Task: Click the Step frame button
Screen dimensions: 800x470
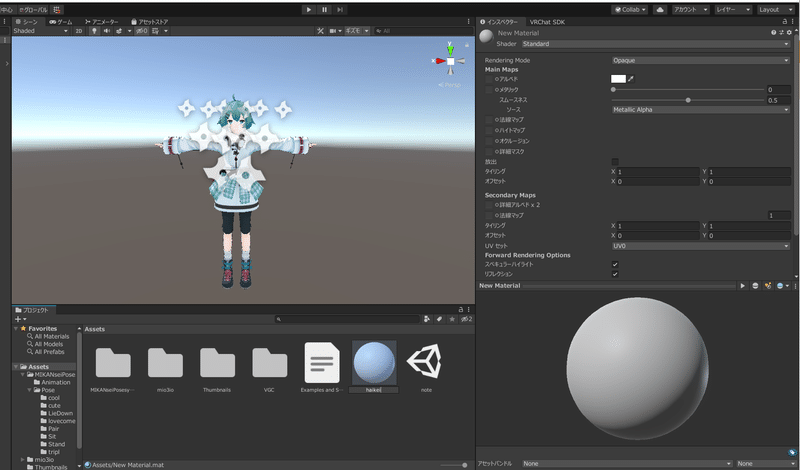Action: (340, 9)
